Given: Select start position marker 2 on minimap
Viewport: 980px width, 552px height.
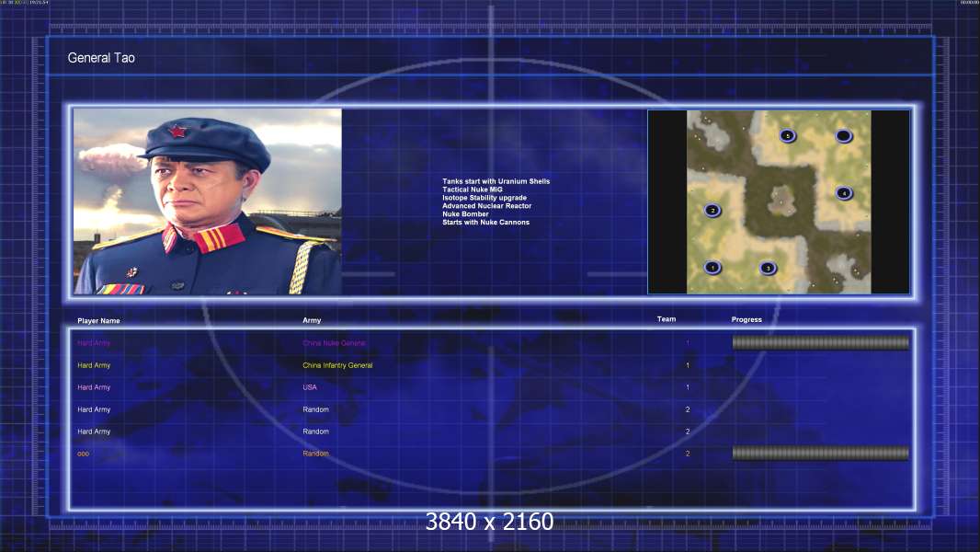Looking at the screenshot, I should point(712,210).
